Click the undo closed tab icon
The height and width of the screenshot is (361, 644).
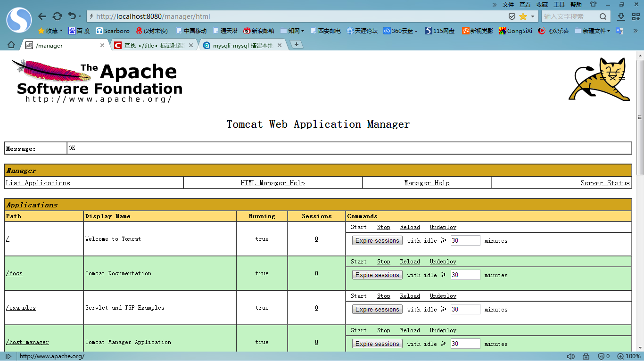click(72, 16)
